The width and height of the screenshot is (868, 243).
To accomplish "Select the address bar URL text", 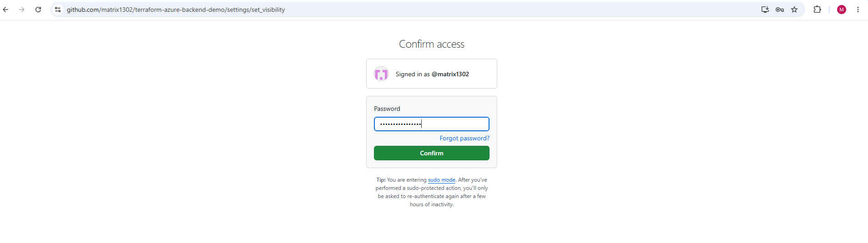I will [176, 10].
